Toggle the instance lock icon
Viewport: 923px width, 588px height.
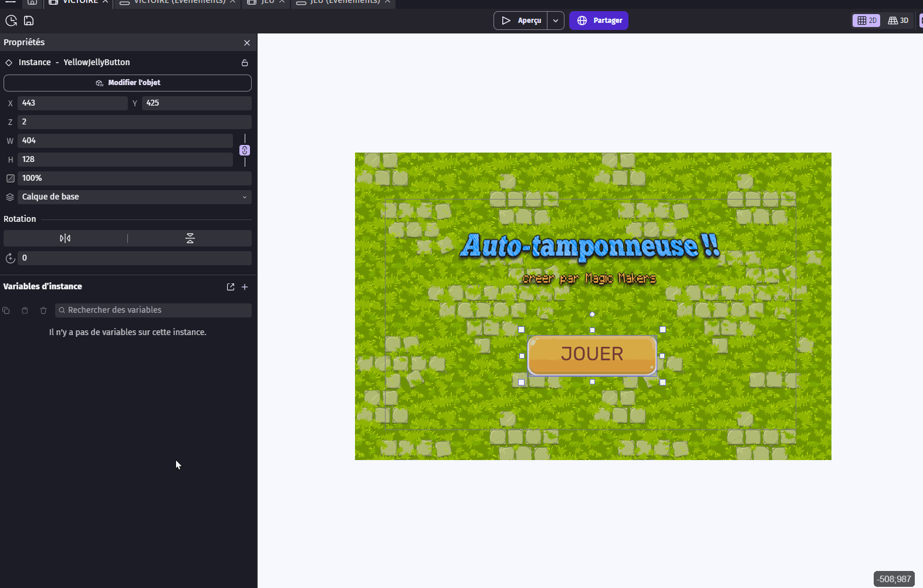coord(245,63)
